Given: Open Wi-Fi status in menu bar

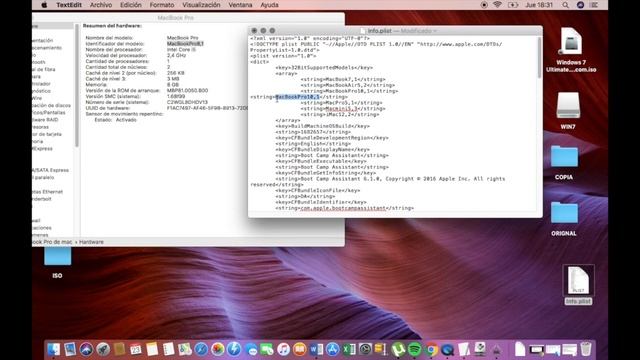Looking at the screenshot, I should tap(497, 5).
